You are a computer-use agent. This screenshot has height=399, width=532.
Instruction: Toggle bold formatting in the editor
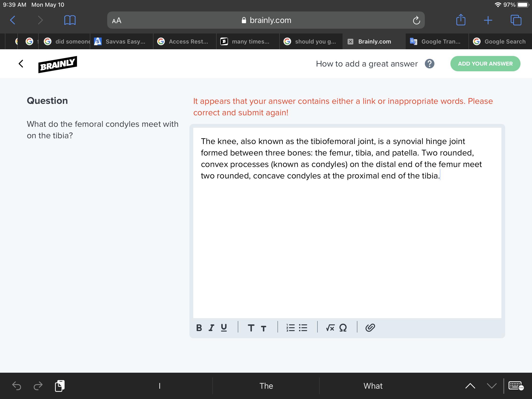coord(199,328)
